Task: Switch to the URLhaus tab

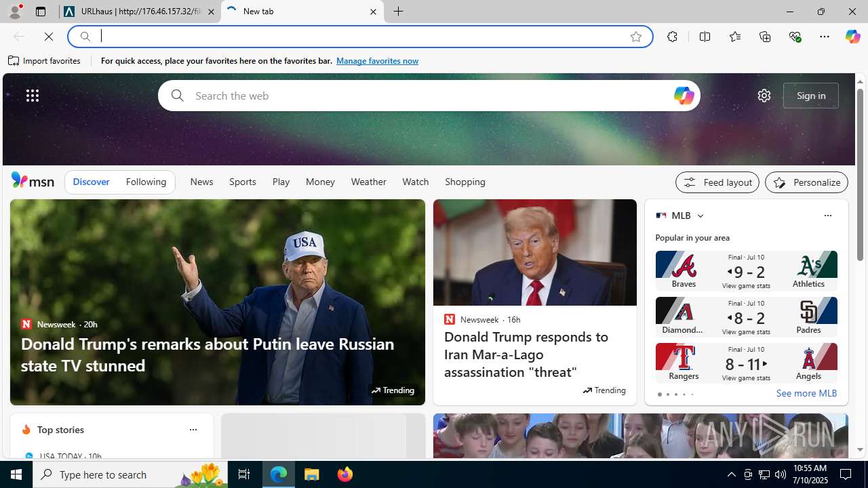Action: click(x=139, y=12)
